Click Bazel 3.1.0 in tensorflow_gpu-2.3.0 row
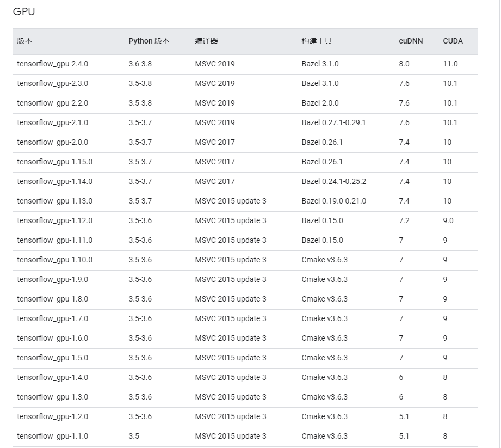The width and height of the screenshot is (501, 448). click(320, 83)
